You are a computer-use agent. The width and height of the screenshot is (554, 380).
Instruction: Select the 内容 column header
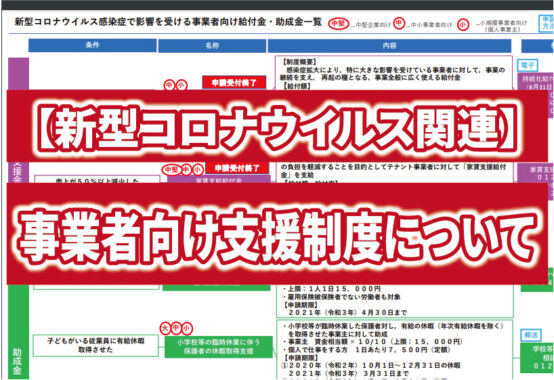[x=389, y=46]
